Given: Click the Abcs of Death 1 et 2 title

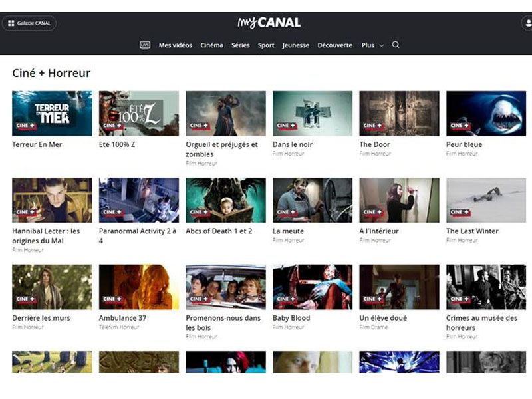Looking at the screenshot, I should click(219, 231).
